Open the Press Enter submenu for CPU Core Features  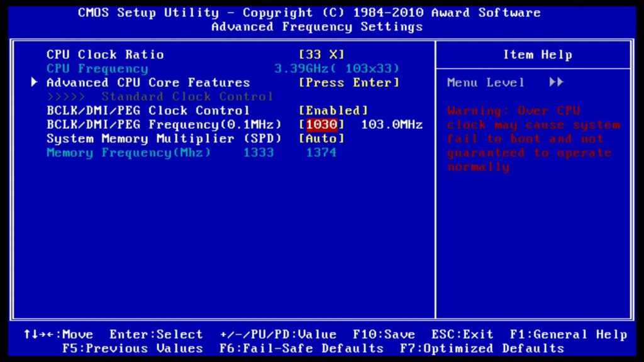coord(348,82)
